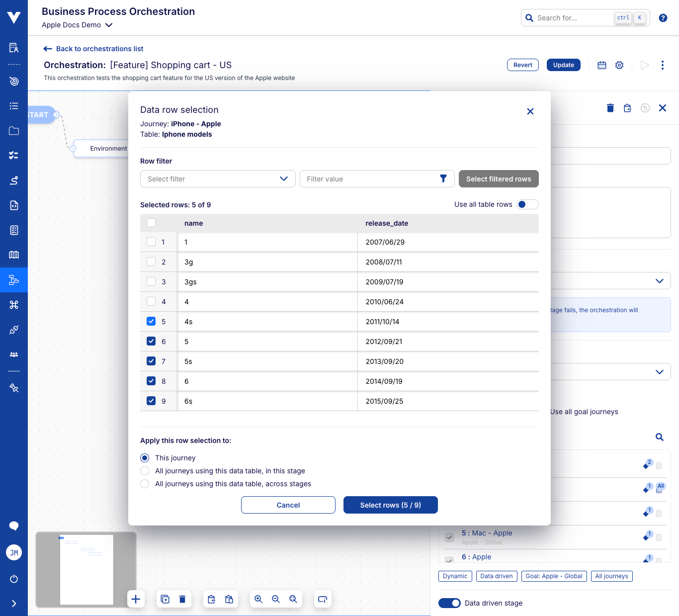Open the calendar scheduling icon next to Update
679x616 pixels.
click(601, 65)
